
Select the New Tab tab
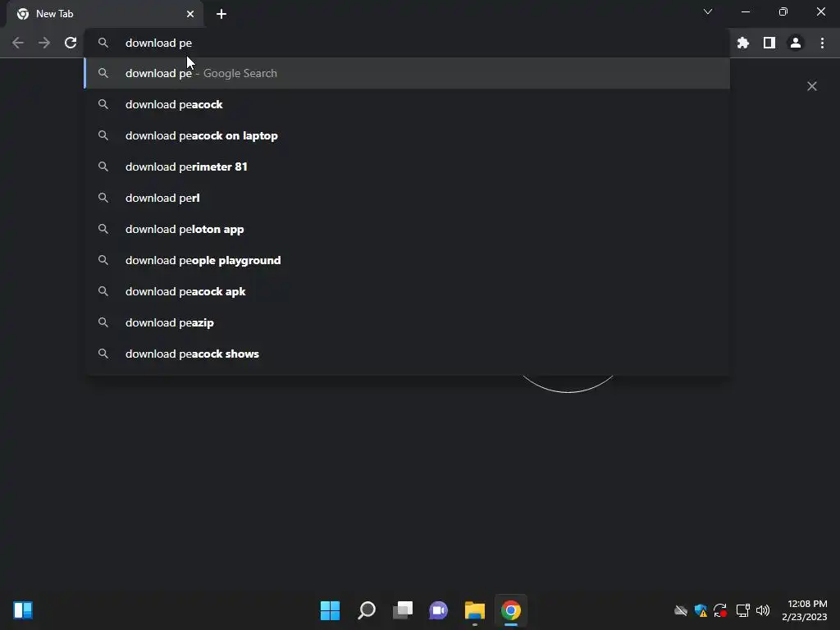tap(104, 14)
